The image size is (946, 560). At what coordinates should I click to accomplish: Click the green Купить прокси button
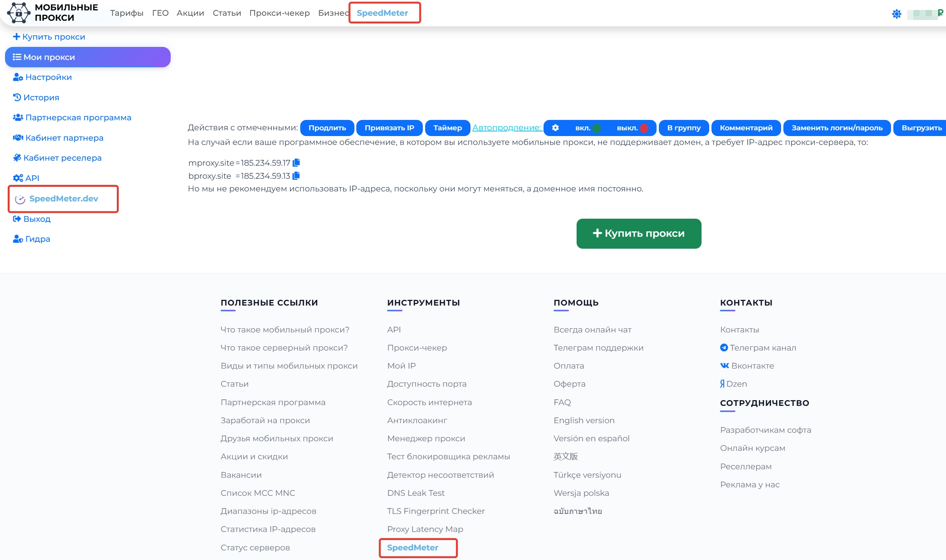click(638, 233)
